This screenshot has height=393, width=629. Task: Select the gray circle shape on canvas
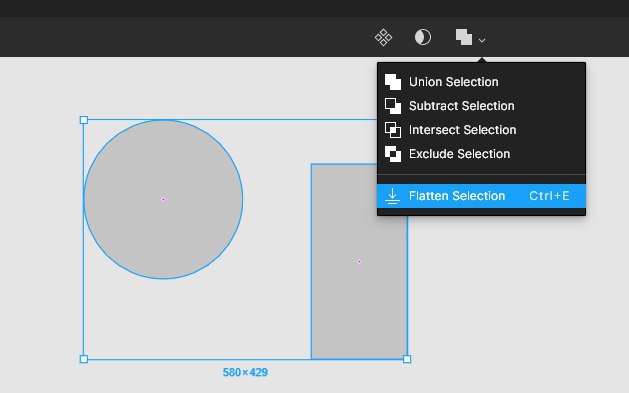(163, 199)
